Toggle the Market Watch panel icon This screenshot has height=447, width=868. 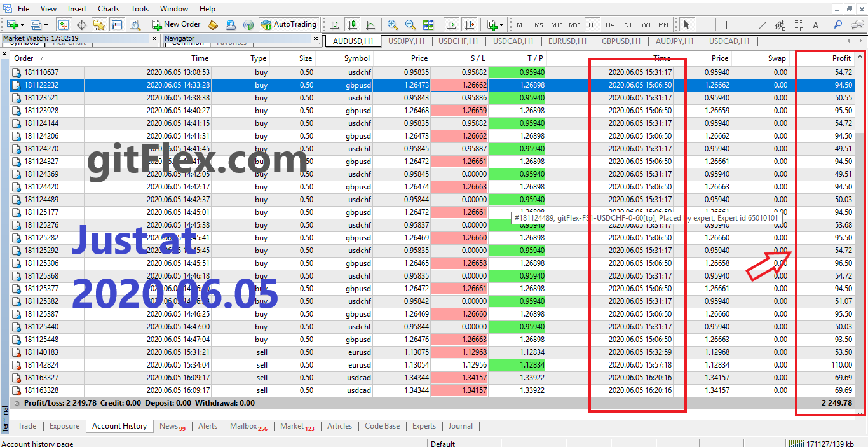point(64,25)
